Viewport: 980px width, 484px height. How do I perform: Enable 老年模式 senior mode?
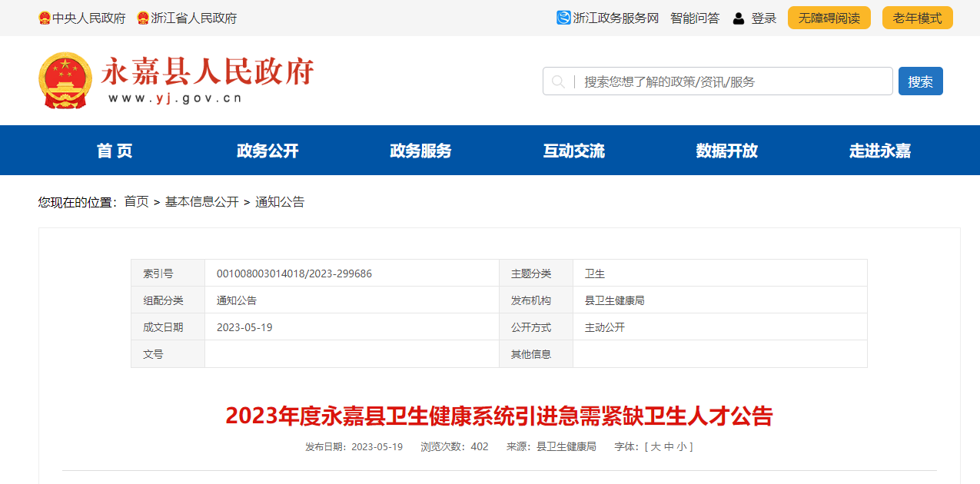point(917,18)
